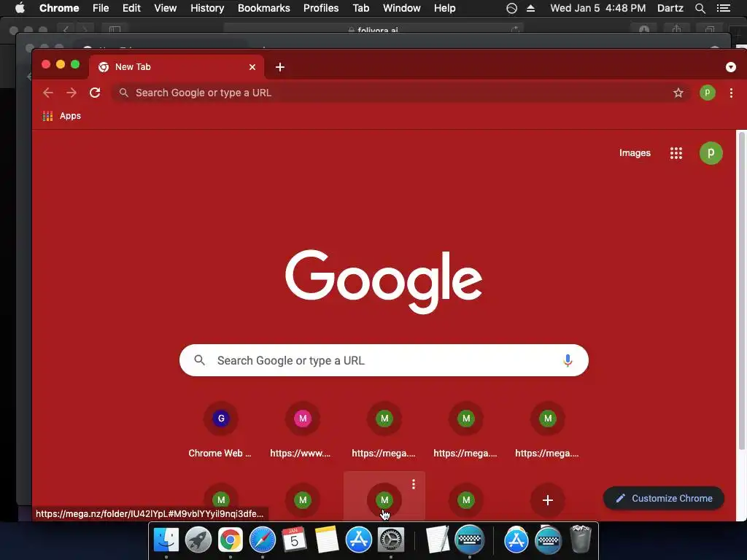This screenshot has height=560, width=747.
Task: Click the date and time in menu bar
Action: click(x=598, y=8)
